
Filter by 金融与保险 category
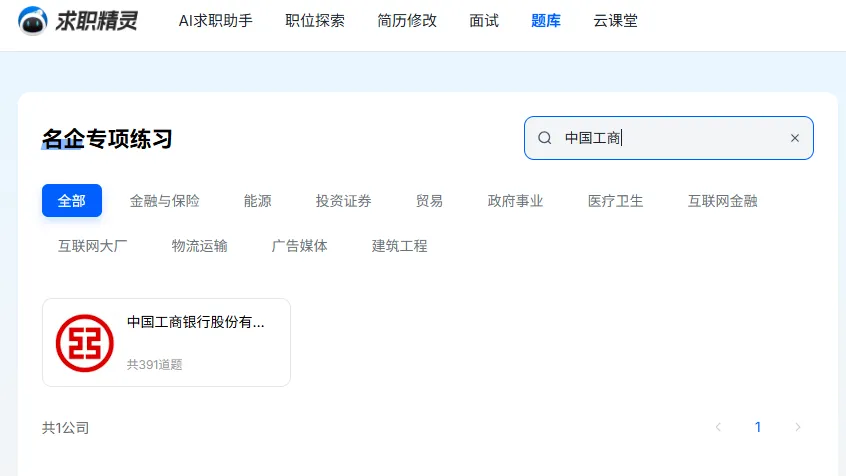coord(165,201)
